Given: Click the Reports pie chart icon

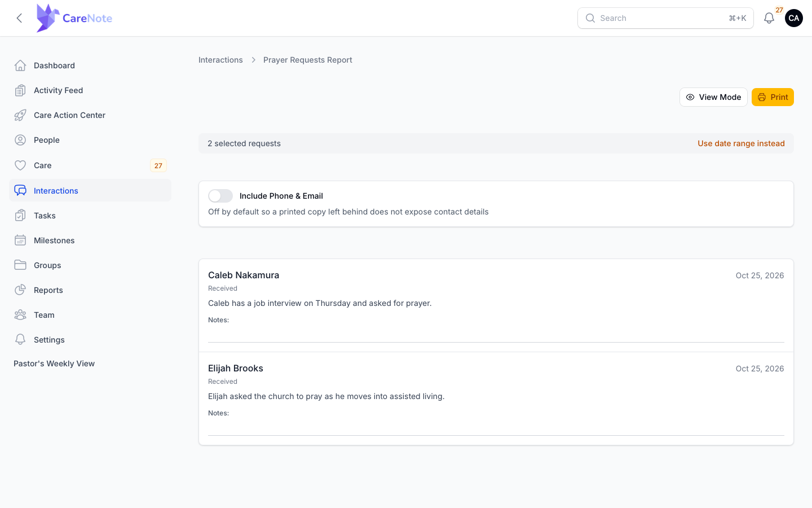Looking at the screenshot, I should tap(20, 290).
